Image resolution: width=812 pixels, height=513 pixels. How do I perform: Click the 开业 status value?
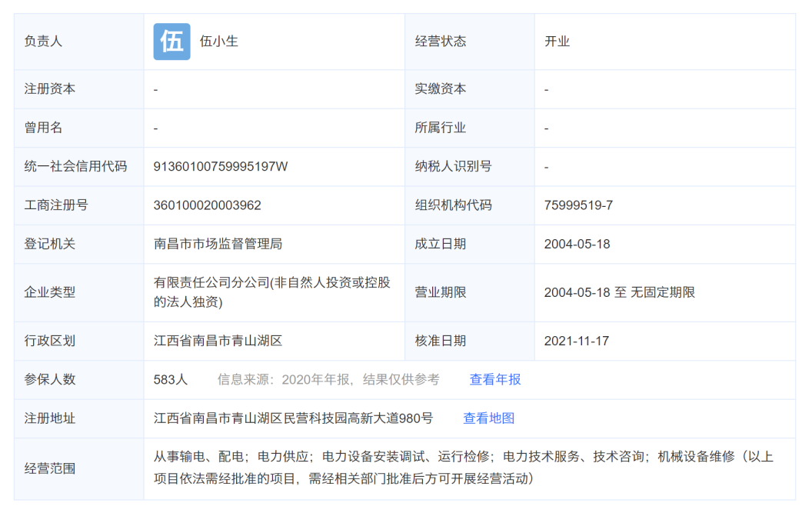[x=557, y=42]
